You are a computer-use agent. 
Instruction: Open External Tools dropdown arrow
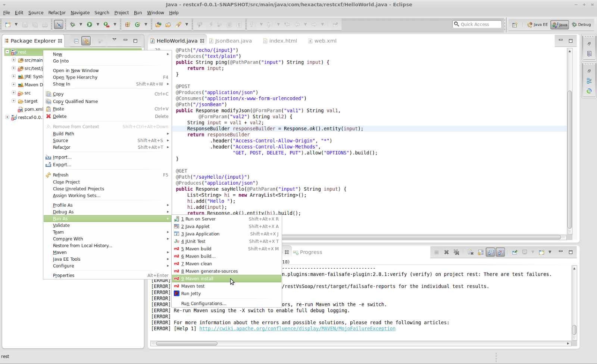(115, 25)
